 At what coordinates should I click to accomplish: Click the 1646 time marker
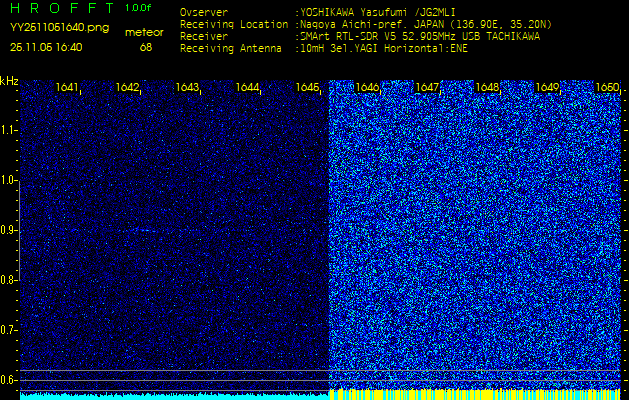(x=367, y=87)
